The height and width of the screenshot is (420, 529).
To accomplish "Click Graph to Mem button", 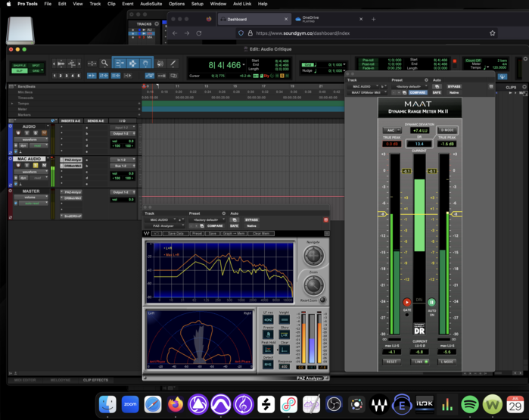I will tap(233, 233).
